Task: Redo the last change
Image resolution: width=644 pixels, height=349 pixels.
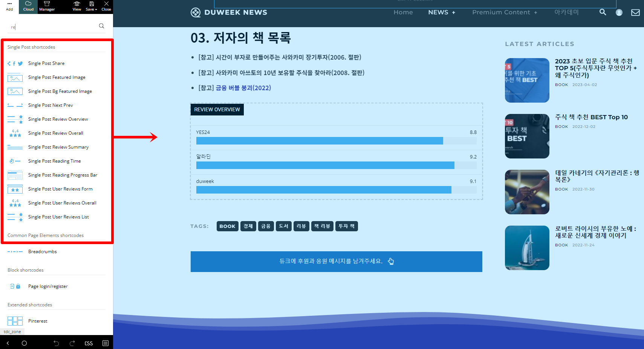Action: (72, 343)
